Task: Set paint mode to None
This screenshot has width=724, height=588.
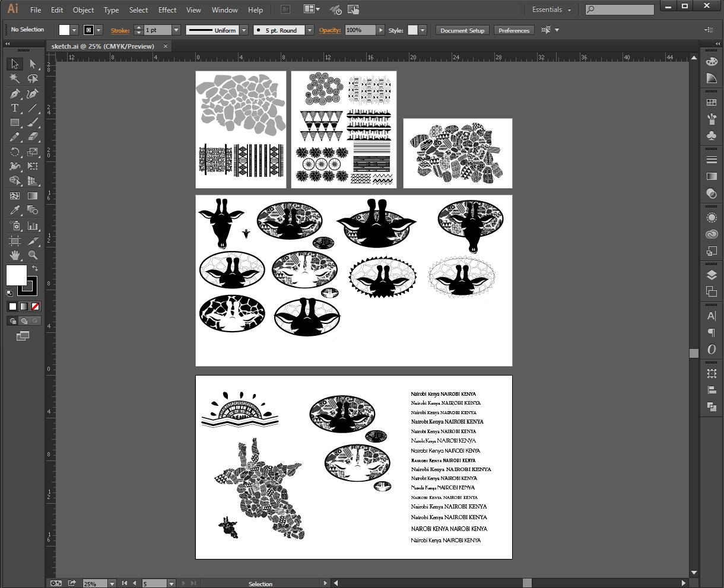Action: tap(36, 307)
